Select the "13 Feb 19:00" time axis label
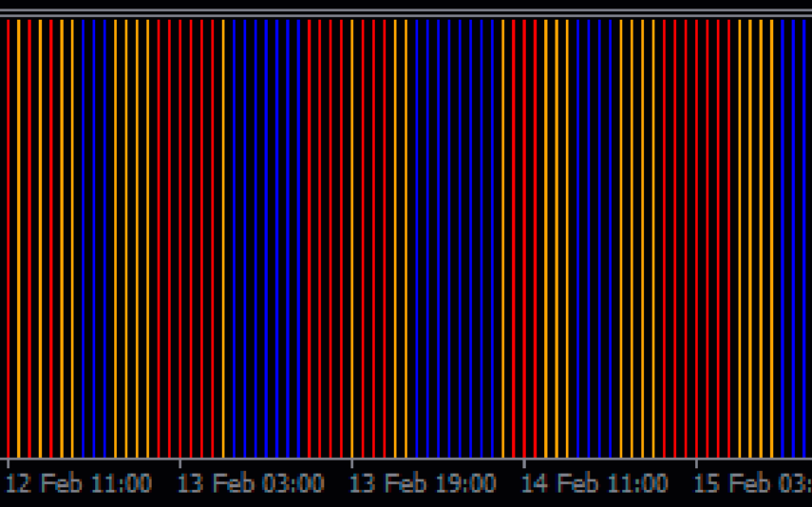Image resolution: width=812 pixels, height=507 pixels. pyautogui.click(x=423, y=483)
